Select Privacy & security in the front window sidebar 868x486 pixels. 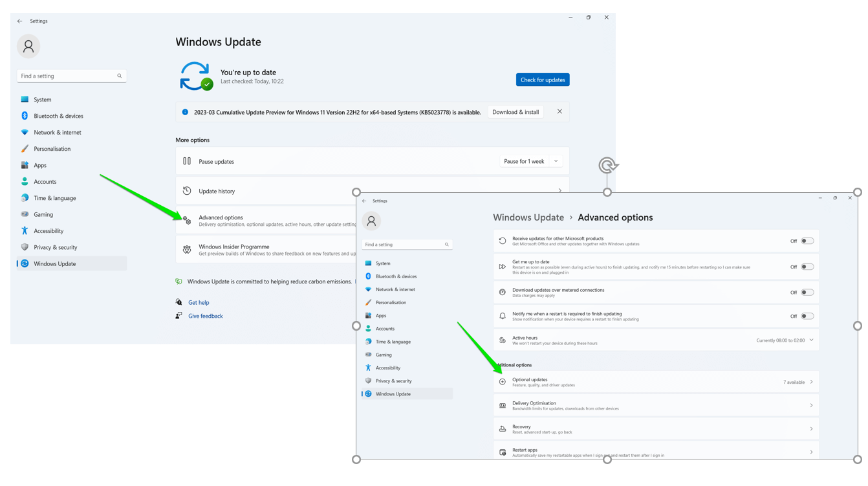(407, 381)
